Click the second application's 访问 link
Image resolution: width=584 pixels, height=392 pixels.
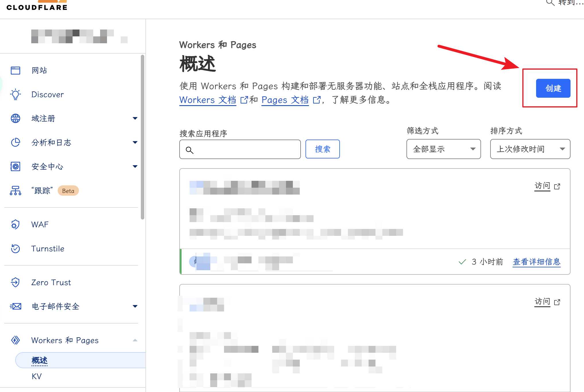(542, 302)
